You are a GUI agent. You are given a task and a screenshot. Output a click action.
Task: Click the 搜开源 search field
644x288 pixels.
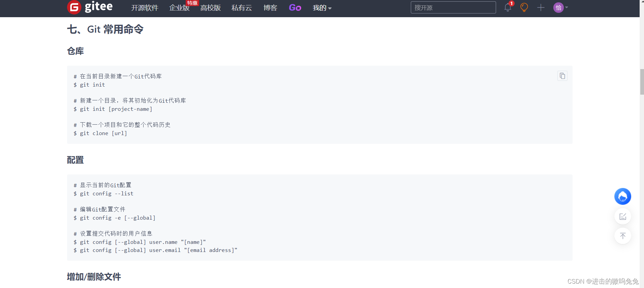(x=453, y=7)
